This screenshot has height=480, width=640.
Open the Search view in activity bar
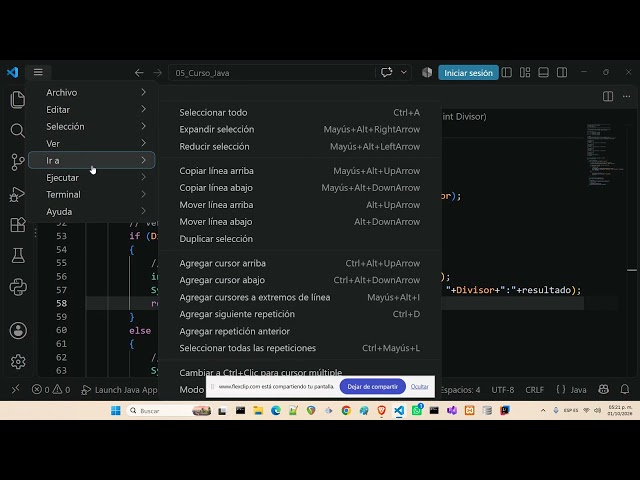coord(18,131)
